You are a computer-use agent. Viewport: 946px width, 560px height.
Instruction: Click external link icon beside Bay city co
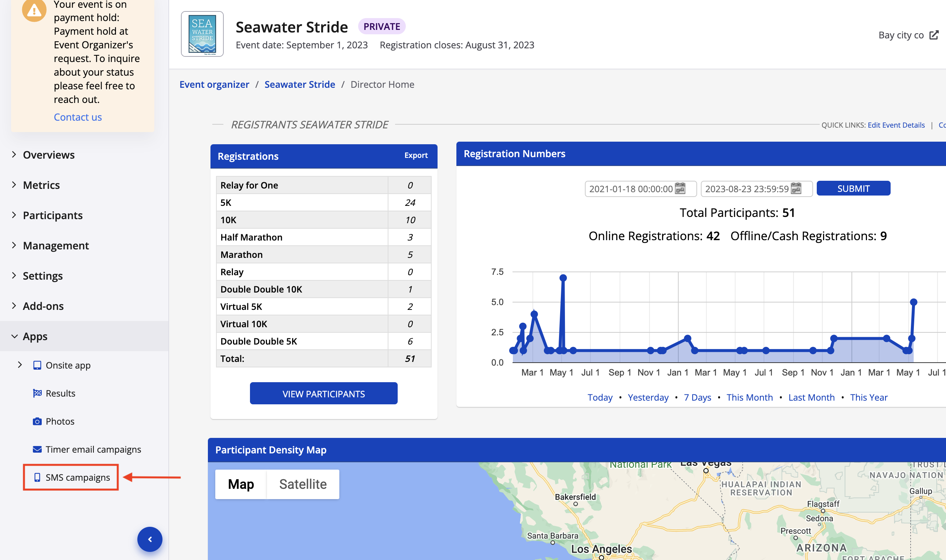pyautogui.click(x=934, y=35)
